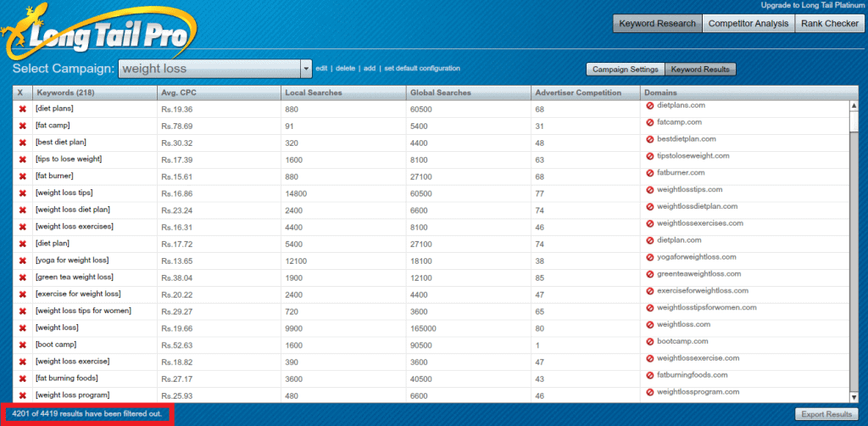Delete [weight loss program] row using X
This screenshot has width=868, height=426.
pyautogui.click(x=23, y=395)
